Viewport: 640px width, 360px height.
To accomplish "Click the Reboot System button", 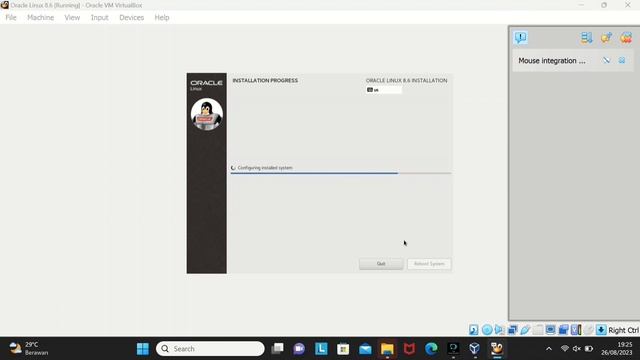I will click(429, 264).
